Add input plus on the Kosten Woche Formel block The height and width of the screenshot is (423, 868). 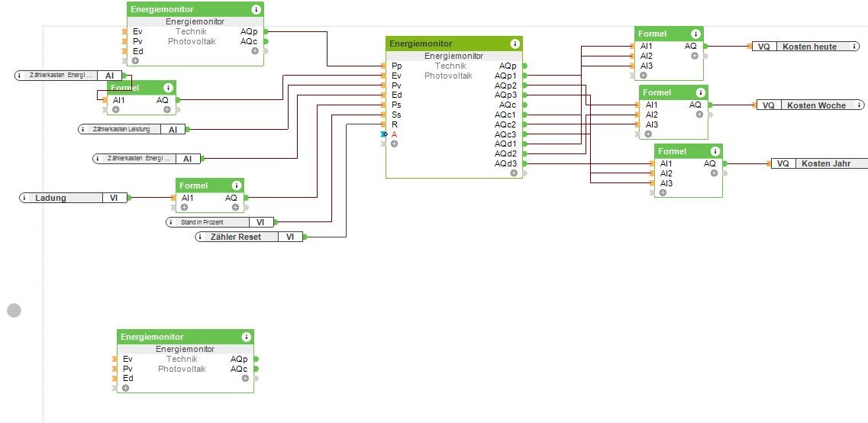tap(647, 134)
